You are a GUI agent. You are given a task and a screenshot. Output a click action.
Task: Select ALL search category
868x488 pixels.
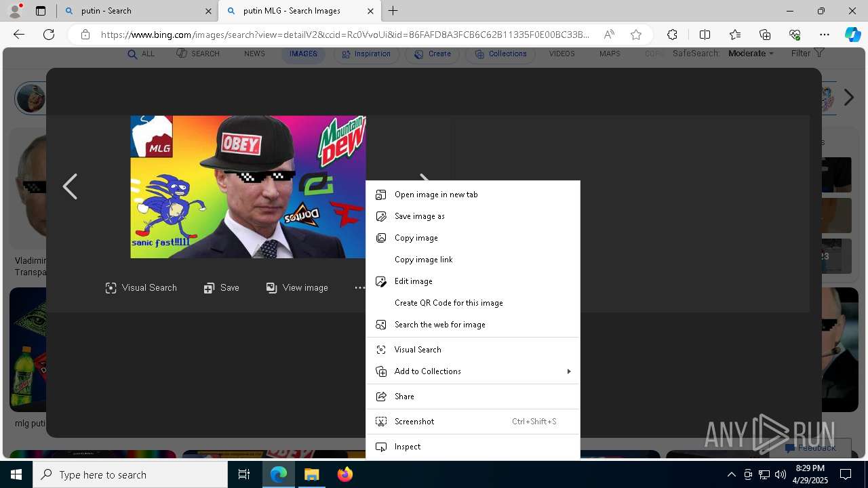(x=141, y=54)
